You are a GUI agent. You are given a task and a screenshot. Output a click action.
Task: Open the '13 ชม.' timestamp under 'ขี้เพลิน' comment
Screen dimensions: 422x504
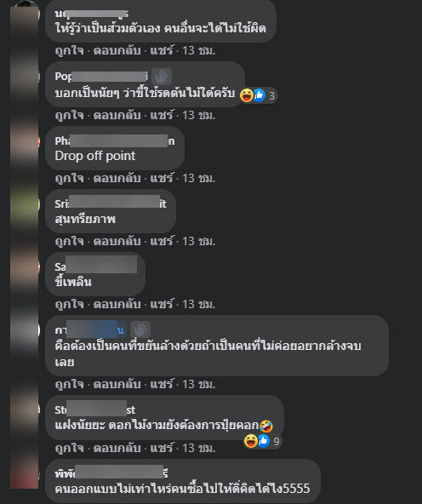[199, 305]
